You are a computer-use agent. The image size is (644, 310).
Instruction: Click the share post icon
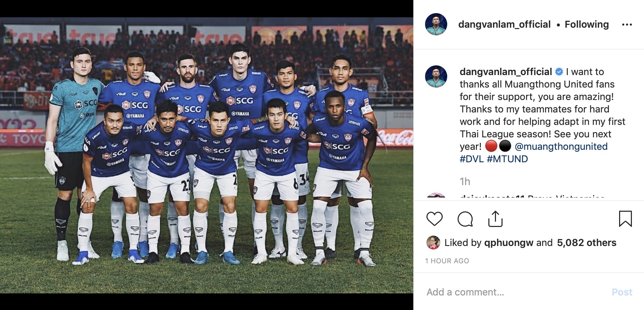495,219
